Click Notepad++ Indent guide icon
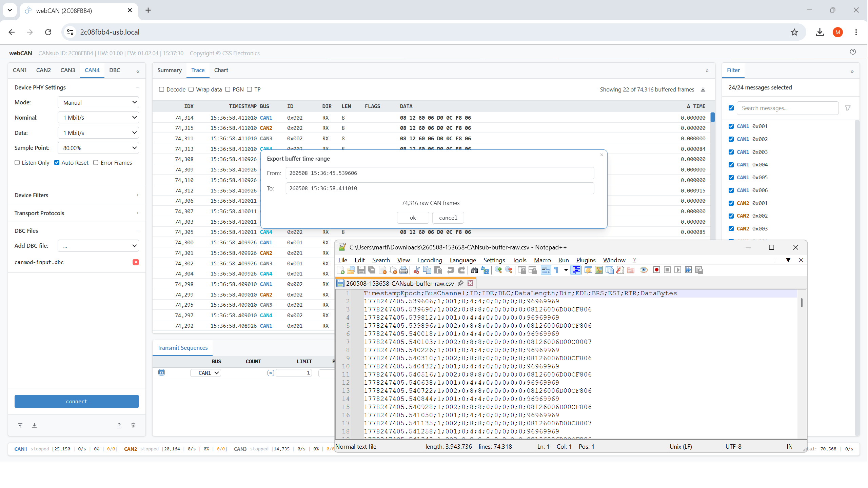This screenshot has height=488, width=868. pyautogui.click(x=576, y=270)
